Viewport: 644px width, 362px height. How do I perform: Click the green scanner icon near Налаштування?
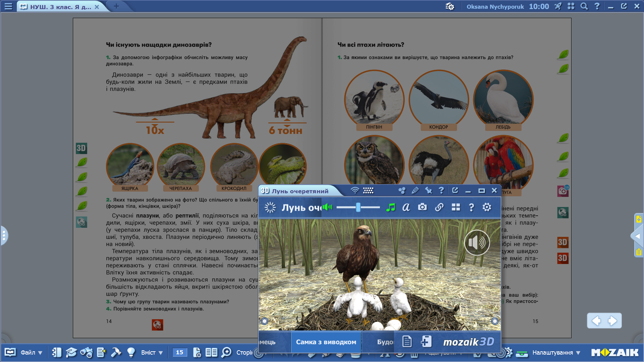[x=522, y=353]
